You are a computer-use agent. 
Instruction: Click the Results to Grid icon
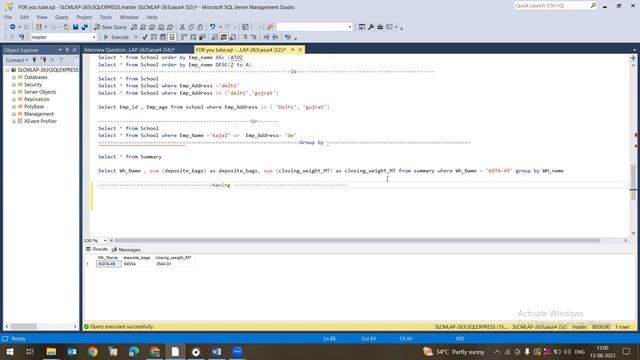[224, 37]
